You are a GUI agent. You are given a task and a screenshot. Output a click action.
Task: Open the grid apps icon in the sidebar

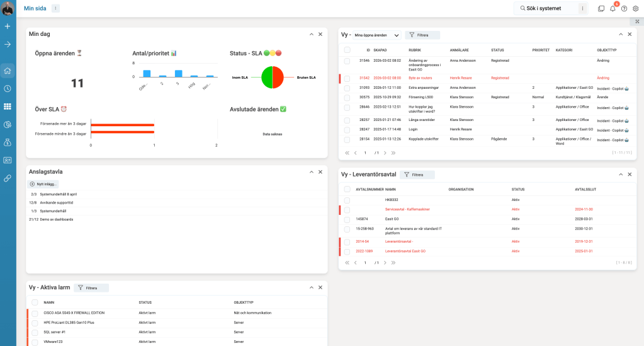pyautogui.click(x=8, y=107)
